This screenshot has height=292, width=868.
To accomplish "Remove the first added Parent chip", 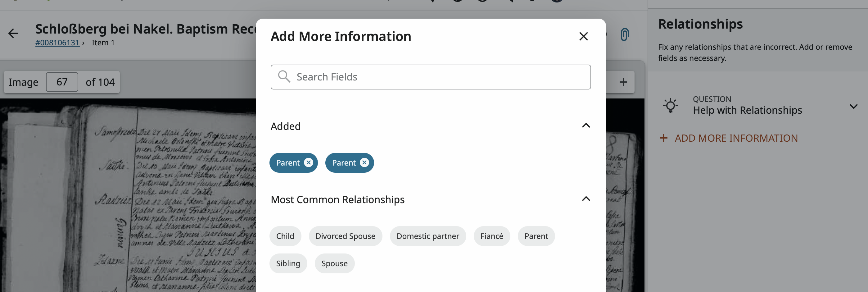I will (x=308, y=163).
